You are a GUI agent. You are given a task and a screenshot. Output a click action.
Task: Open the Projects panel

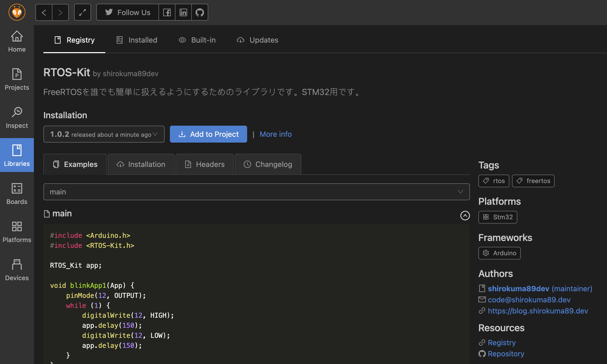pyautogui.click(x=17, y=79)
